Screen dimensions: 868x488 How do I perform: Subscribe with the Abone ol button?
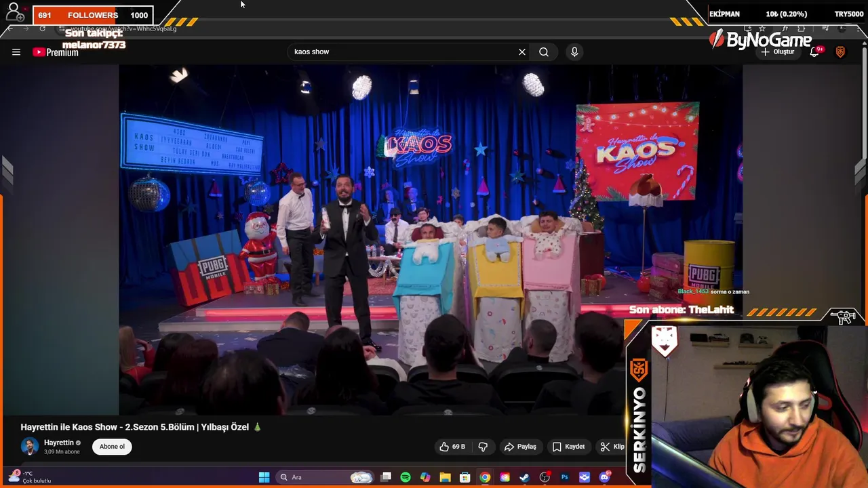(113, 447)
